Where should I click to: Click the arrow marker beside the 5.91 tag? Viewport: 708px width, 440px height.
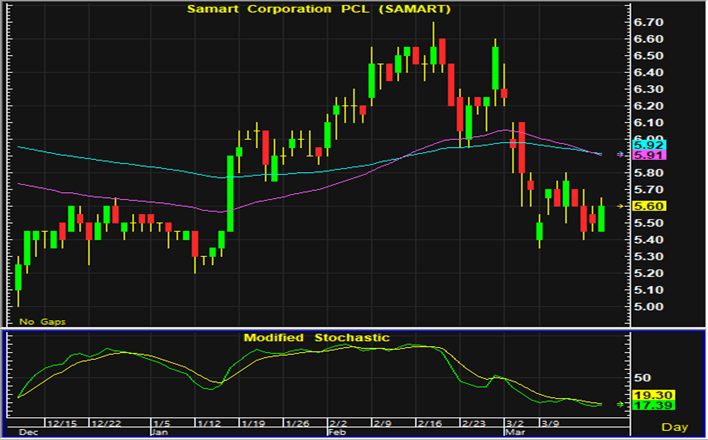[623, 154]
